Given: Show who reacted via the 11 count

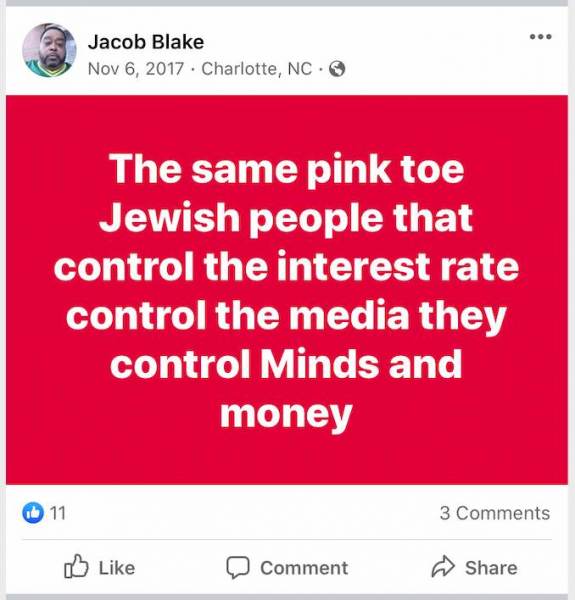Looking at the screenshot, I should pyautogui.click(x=58, y=513).
